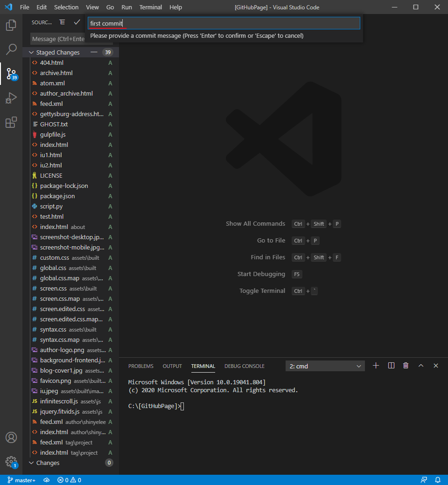Image resolution: width=448 pixels, height=485 pixels.
Task: Open the Edit menu
Action: coord(42,7)
